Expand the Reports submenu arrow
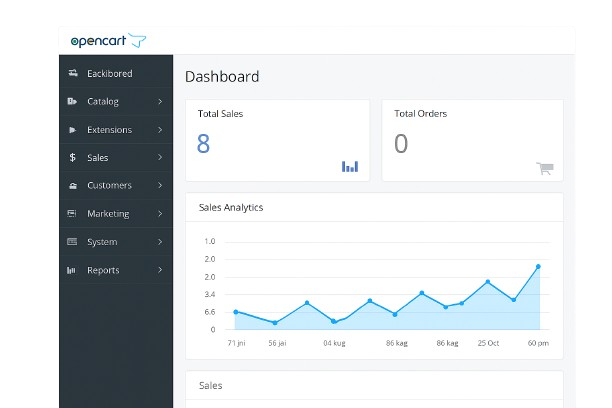 coord(160,270)
